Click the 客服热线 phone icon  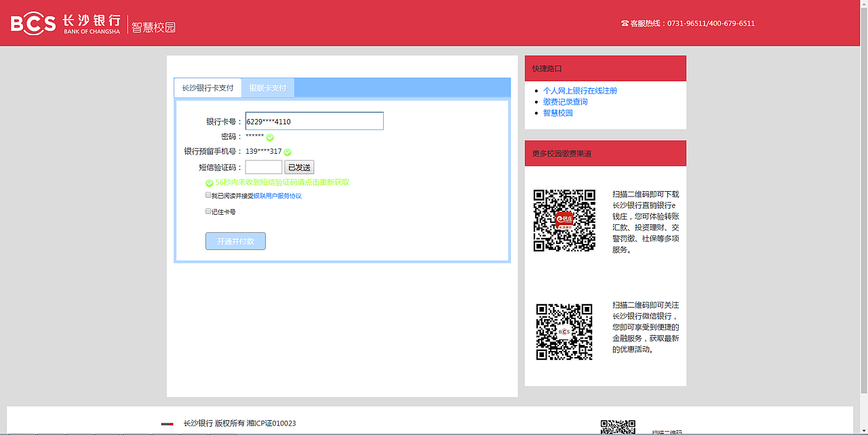(x=625, y=23)
